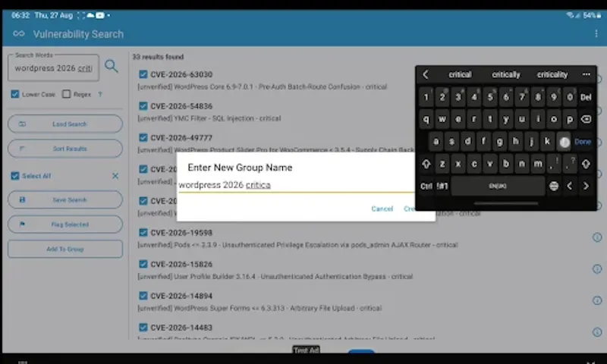Click the Sort Results button
The height and width of the screenshot is (364, 607).
click(x=65, y=149)
